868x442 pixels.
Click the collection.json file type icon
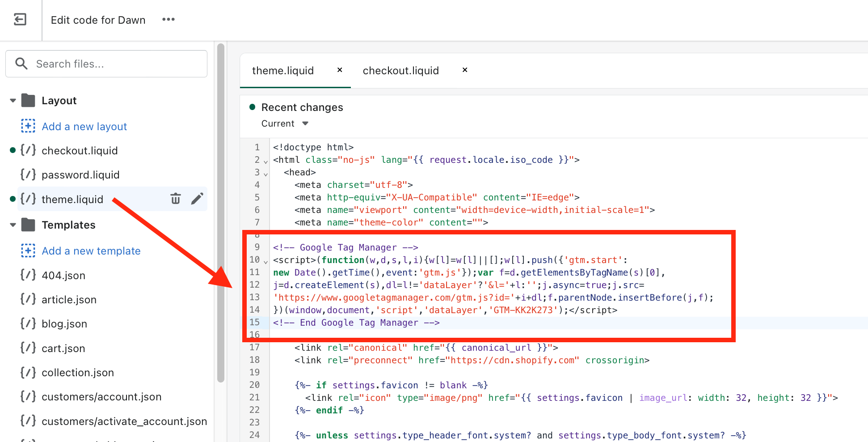[28, 372]
